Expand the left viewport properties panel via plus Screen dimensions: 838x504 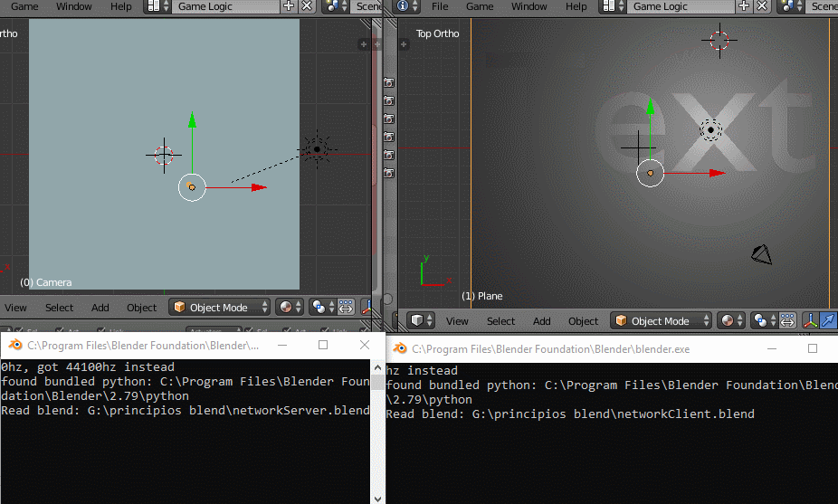(x=364, y=44)
